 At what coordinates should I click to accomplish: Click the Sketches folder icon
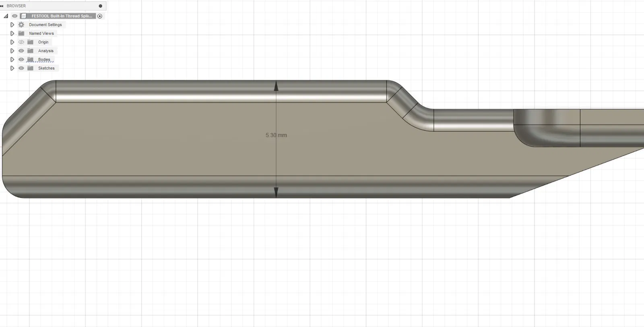pos(30,68)
